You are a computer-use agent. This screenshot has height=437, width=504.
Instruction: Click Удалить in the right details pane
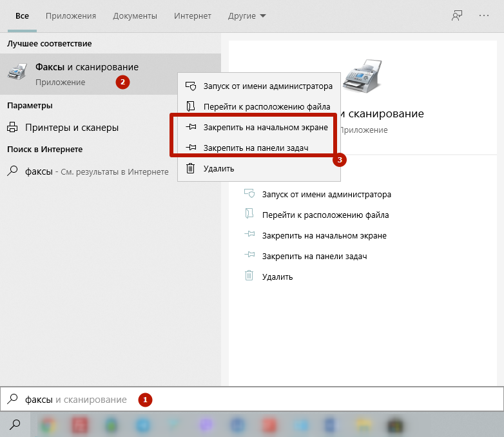(x=277, y=277)
